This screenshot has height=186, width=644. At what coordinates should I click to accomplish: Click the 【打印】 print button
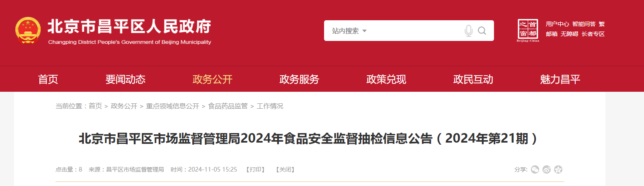tap(255, 169)
